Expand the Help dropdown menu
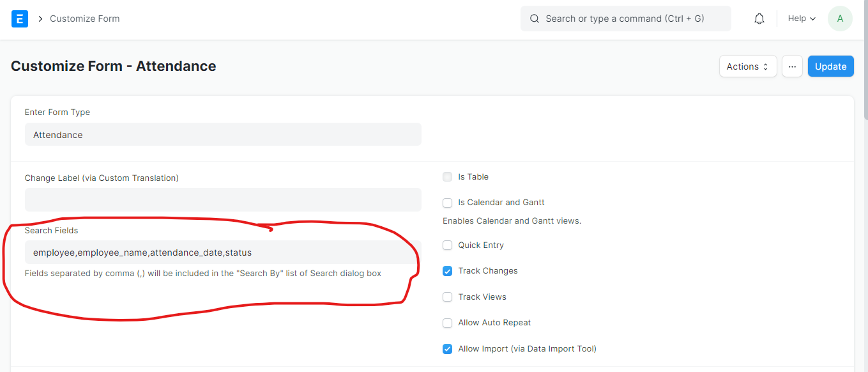Viewport: 868px width, 372px height. coord(802,19)
